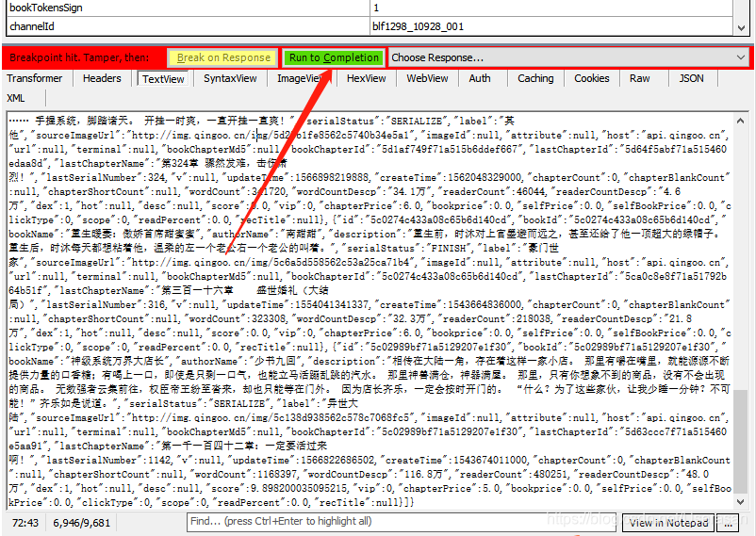Open the Headers tab

coord(102,78)
